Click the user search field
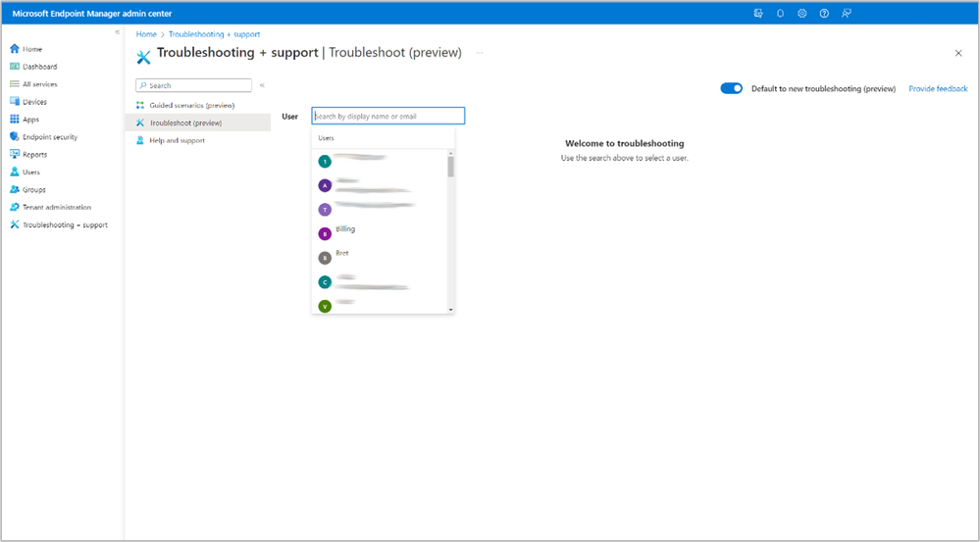Image resolution: width=980 pixels, height=542 pixels. tap(388, 116)
